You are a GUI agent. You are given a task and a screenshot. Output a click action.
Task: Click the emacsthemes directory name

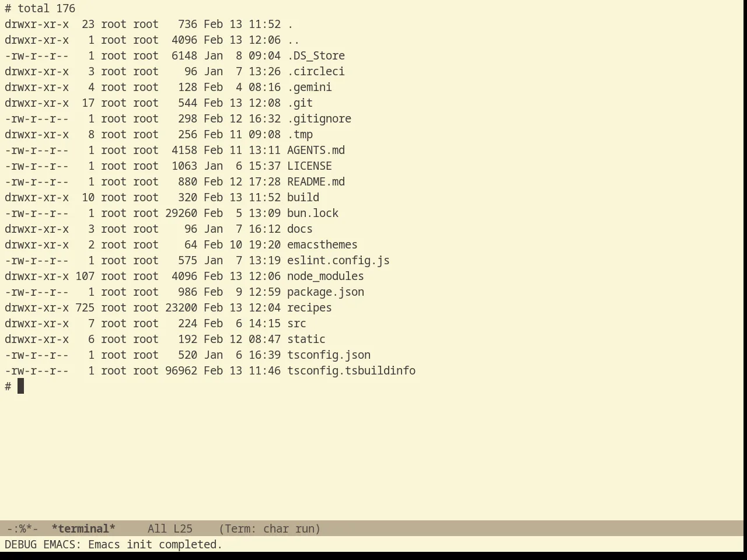[x=322, y=245]
